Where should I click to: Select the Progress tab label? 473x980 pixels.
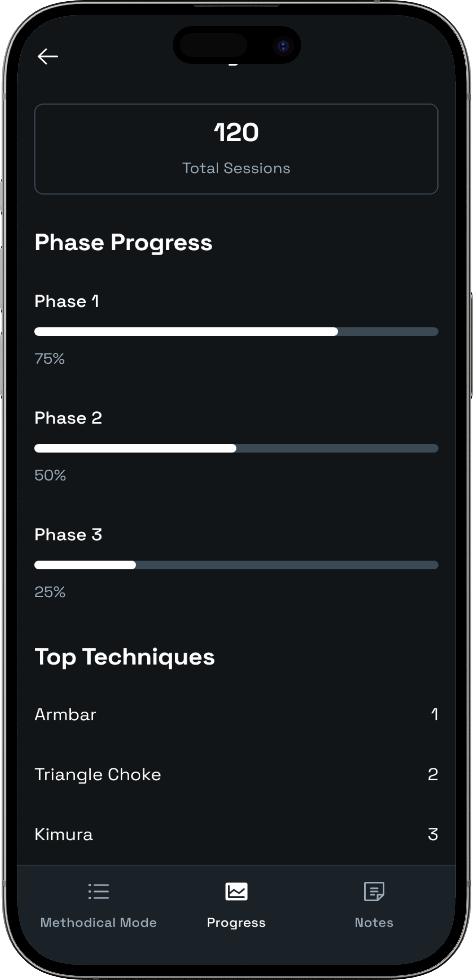point(236,922)
